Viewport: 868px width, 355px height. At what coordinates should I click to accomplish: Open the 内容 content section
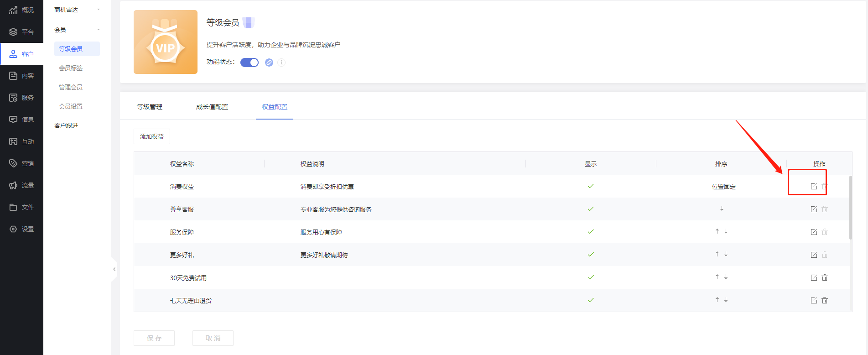(21, 76)
